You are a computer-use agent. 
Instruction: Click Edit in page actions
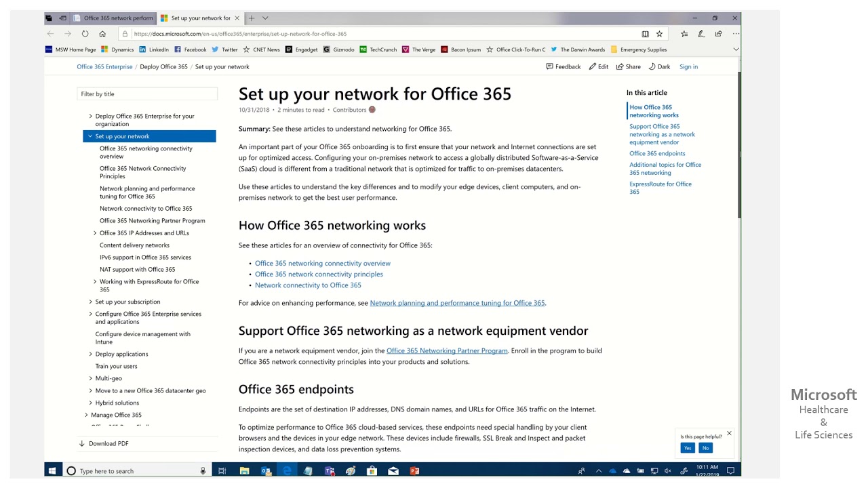(599, 66)
